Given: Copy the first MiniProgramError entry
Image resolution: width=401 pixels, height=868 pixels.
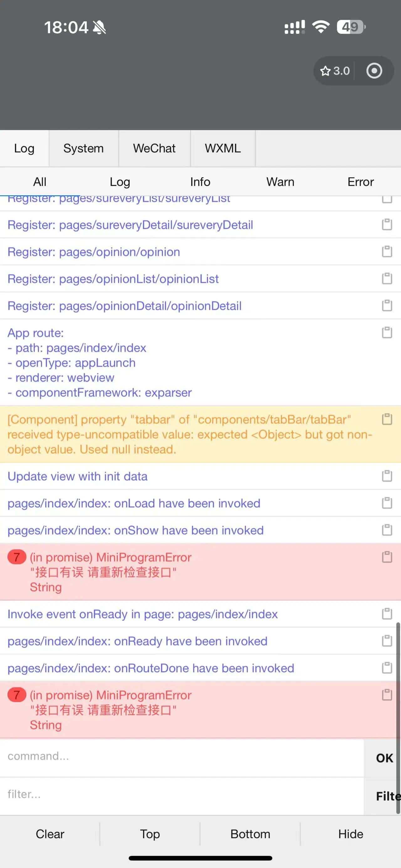Looking at the screenshot, I should click(x=387, y=557).
